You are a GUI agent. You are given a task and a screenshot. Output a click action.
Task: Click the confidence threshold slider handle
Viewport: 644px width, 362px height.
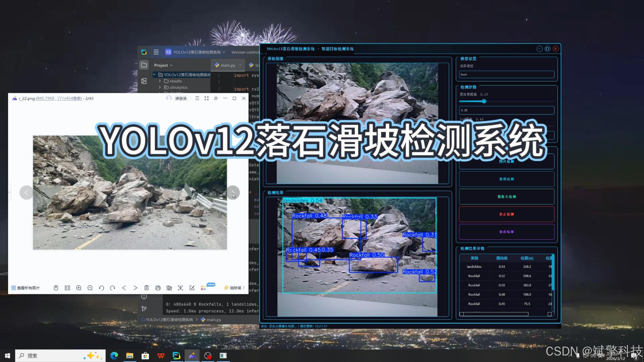pos(484,101)
